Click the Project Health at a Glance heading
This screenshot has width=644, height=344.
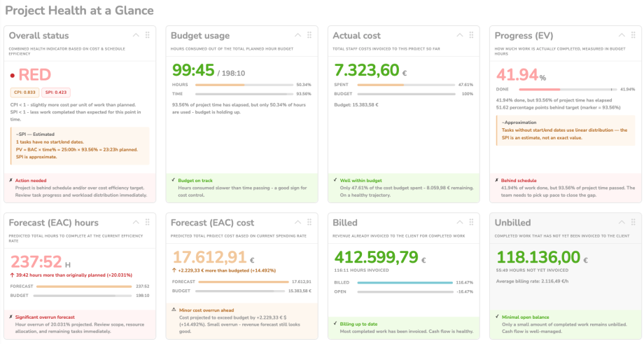click(79, 11)
